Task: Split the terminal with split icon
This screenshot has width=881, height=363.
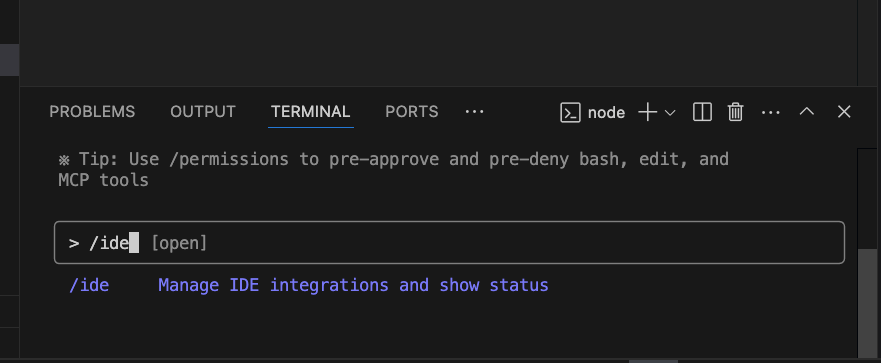Action: [x=702, y=112]
